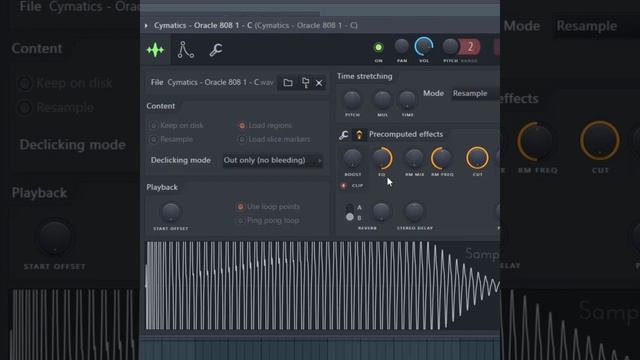
Task: Click the time stretching PITCH knob
Action: click(352, 100)
